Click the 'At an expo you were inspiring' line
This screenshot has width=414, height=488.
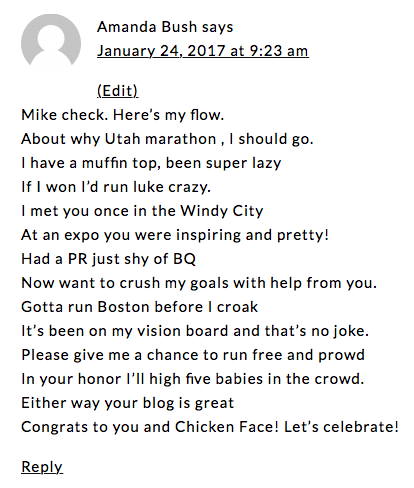tap(175, 235)
